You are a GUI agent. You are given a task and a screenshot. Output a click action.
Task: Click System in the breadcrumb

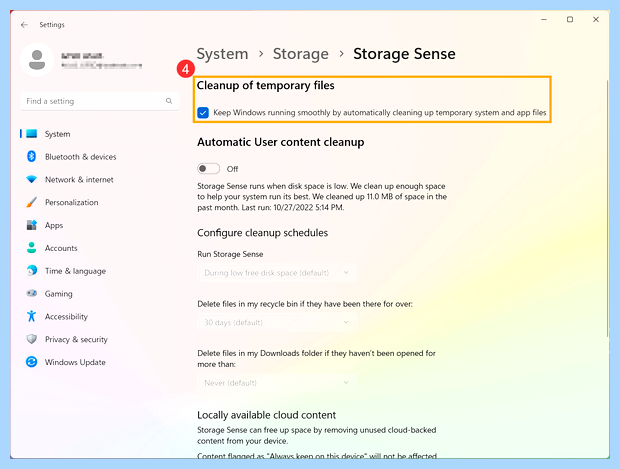[x=222, y=54]
